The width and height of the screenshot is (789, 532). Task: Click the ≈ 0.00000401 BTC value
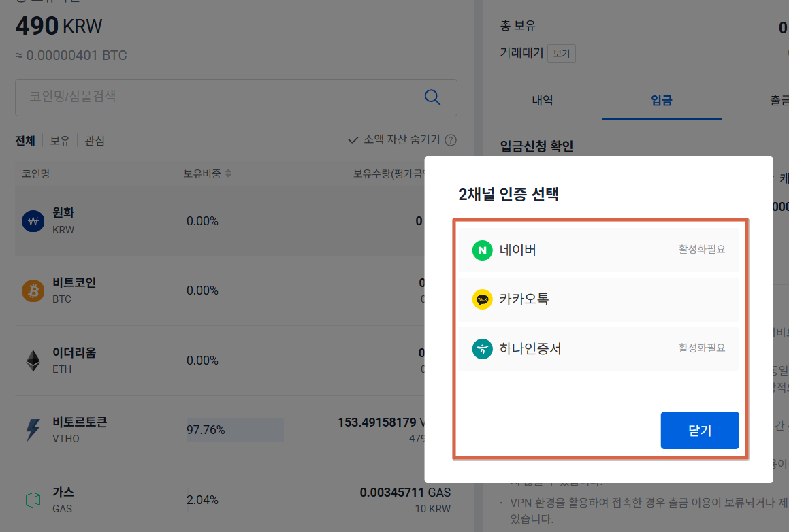coord(71,55)
